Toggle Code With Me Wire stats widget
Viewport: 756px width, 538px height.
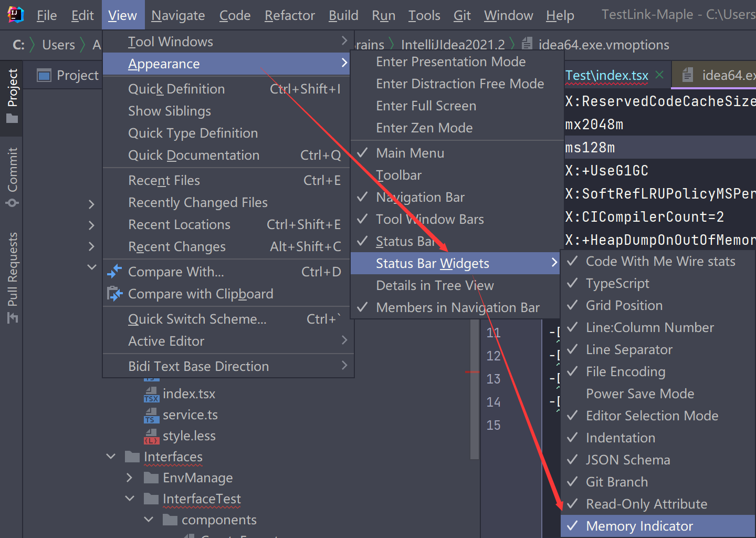click(658, 261)
